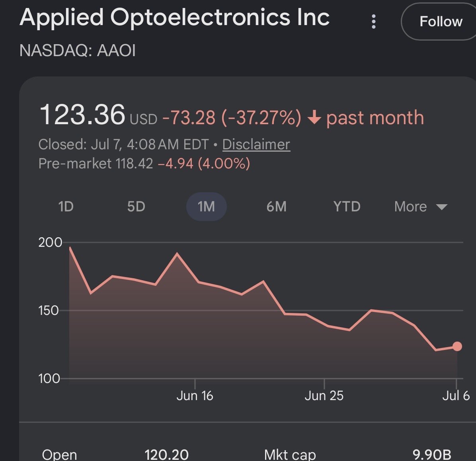Click the Jun 25 date axis label
This screenshot has width=476, height=461.
(324, 396)
